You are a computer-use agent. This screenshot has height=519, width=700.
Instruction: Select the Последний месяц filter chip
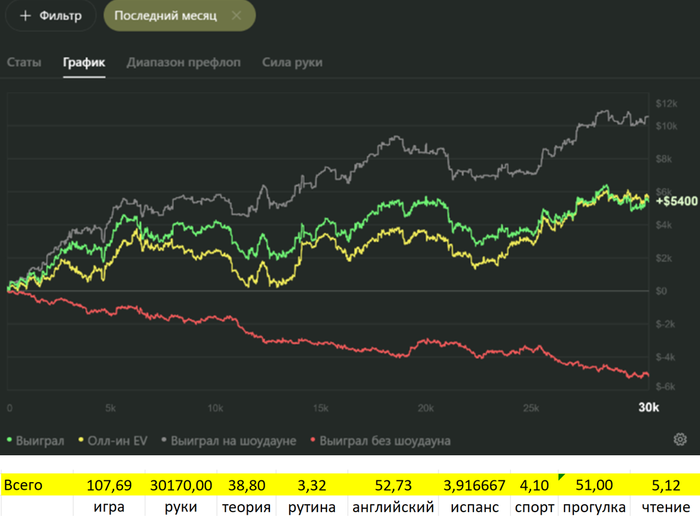click(x=179, y=16)
